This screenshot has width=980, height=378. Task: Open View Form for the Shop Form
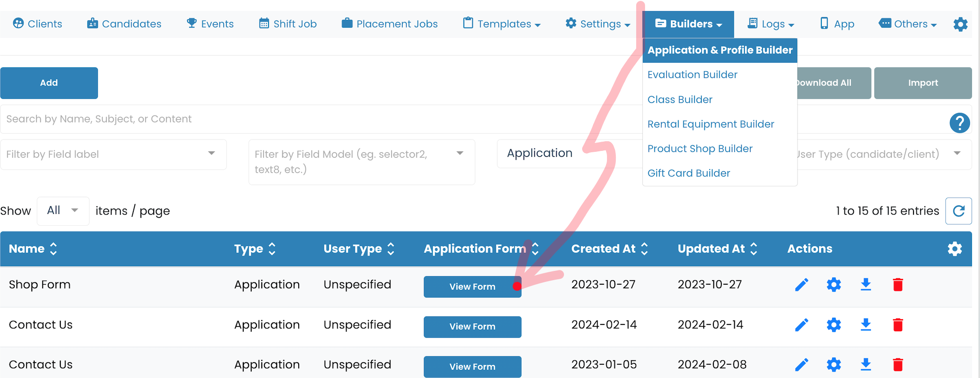click(472, 287)
